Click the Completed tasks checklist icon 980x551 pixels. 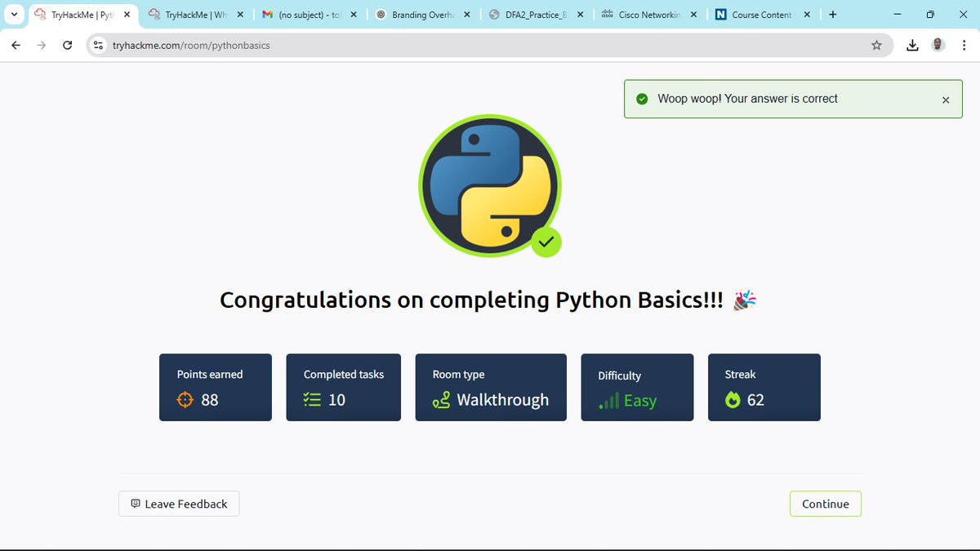click(312, 400)
